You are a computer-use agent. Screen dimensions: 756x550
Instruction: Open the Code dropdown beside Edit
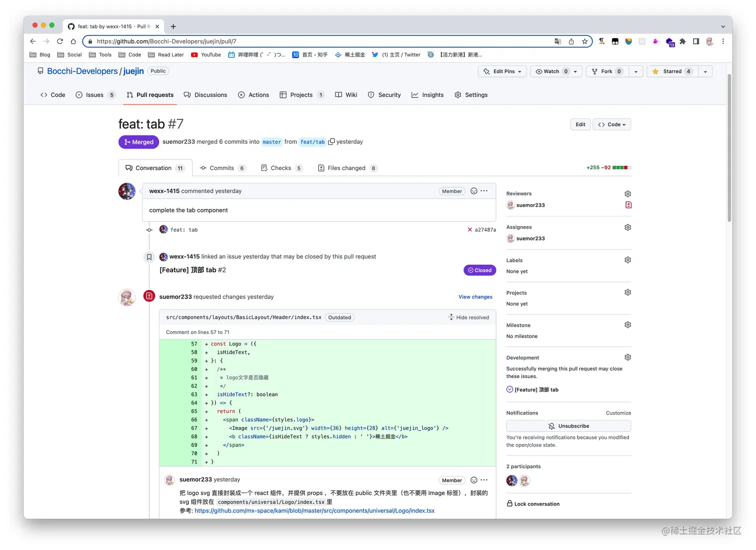tap(611, 124)
